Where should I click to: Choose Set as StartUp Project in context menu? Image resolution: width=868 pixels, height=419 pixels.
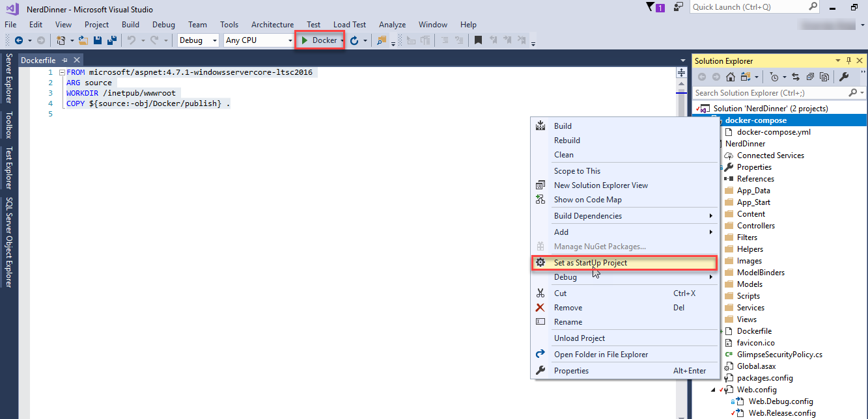624,263
